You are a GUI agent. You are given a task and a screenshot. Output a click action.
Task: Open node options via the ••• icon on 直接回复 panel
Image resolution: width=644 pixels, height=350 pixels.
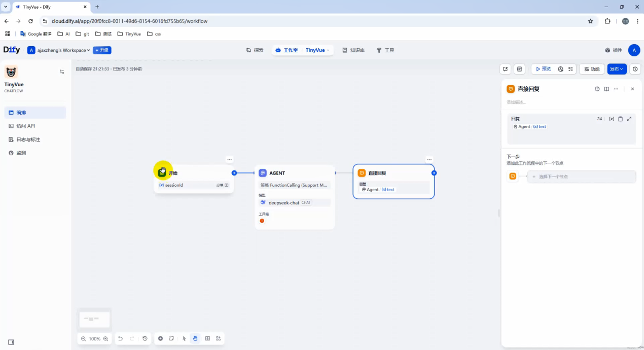click(617, 88)
